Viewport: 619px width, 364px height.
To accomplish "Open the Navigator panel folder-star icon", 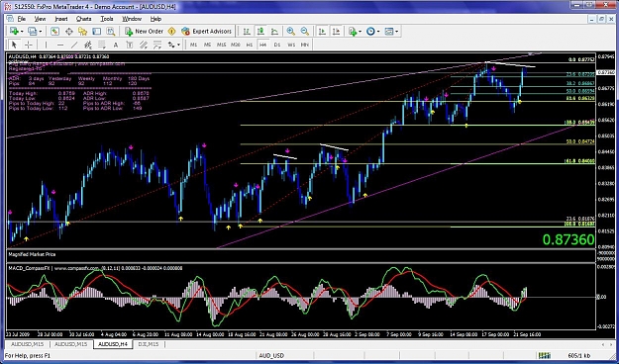I will coord(82,31).
